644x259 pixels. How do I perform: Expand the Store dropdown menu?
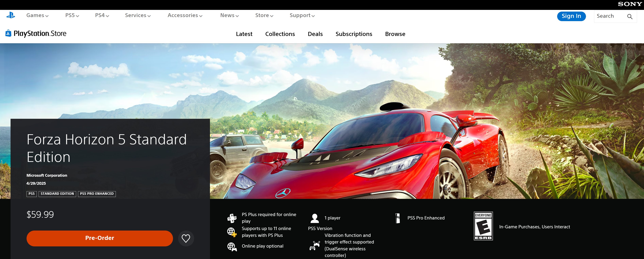tap(264, 16)
